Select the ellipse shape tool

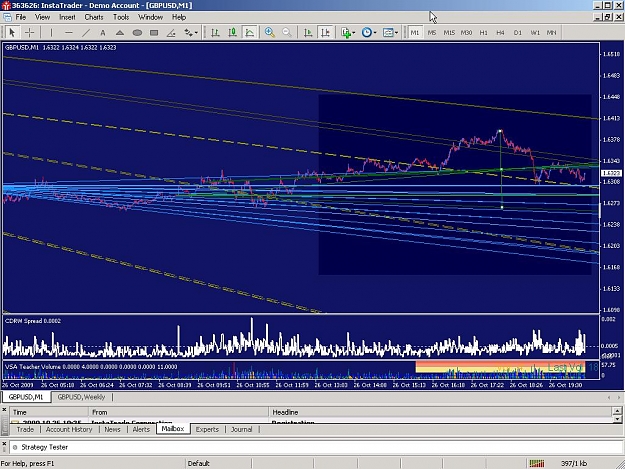137,33
